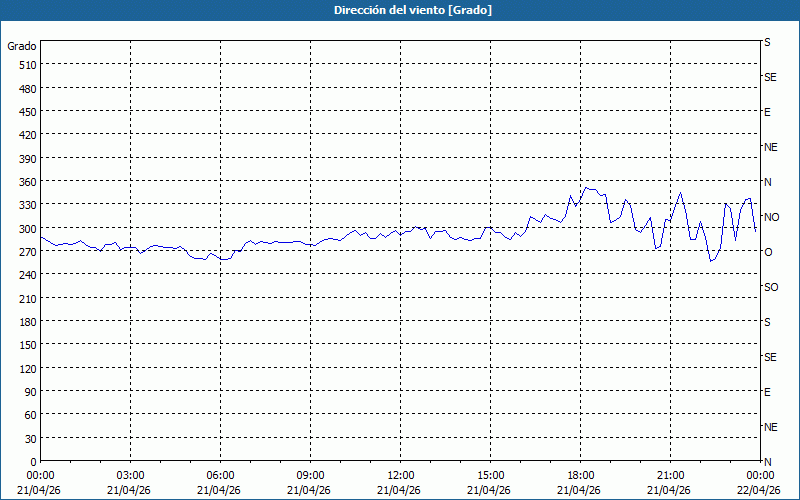This screenshot has width=800, height=500.
Task: Click the chart title 'Dirección del viento [Grado]'
Action: tap(399, 10)
